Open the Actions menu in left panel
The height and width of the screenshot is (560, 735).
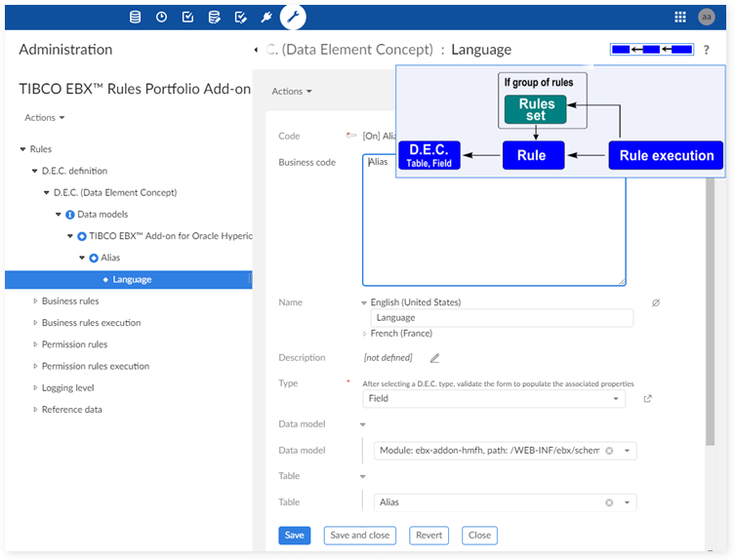tap(45, 118)
